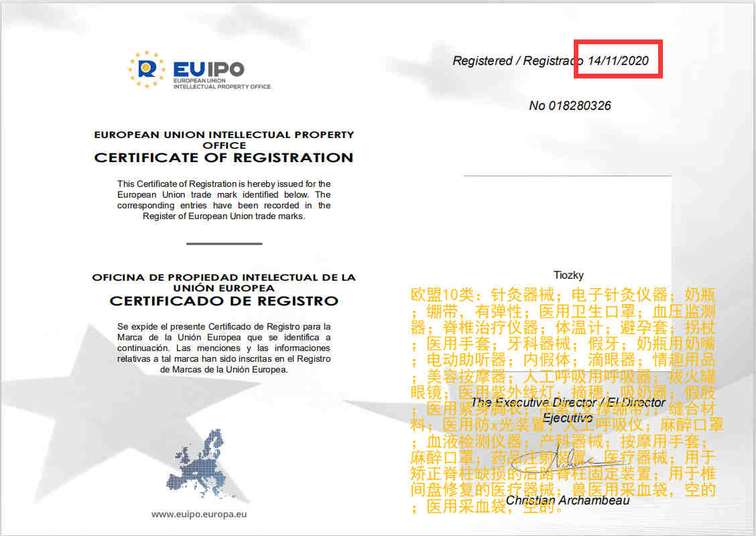
Task: Click the registration date 14/11/2020
Action: [618, 61]
